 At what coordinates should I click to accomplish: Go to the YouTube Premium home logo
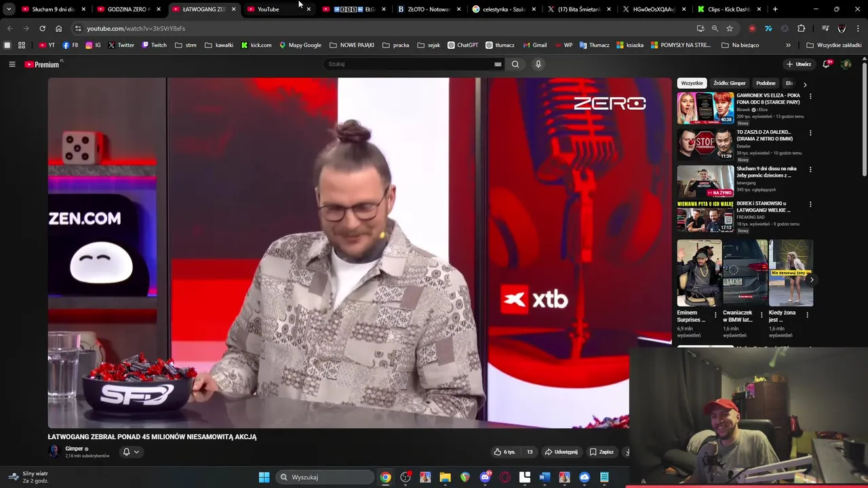pos(43,64)
